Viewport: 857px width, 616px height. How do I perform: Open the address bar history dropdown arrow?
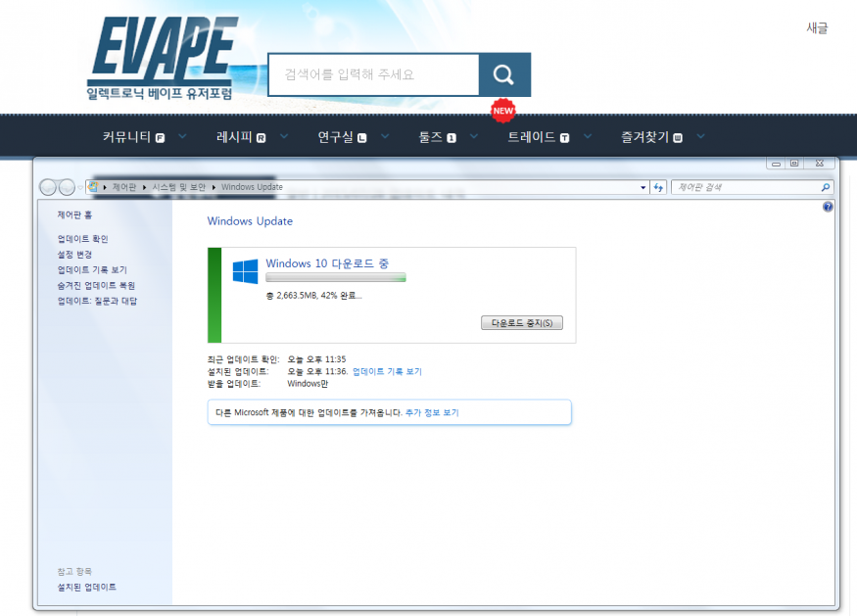643,187
